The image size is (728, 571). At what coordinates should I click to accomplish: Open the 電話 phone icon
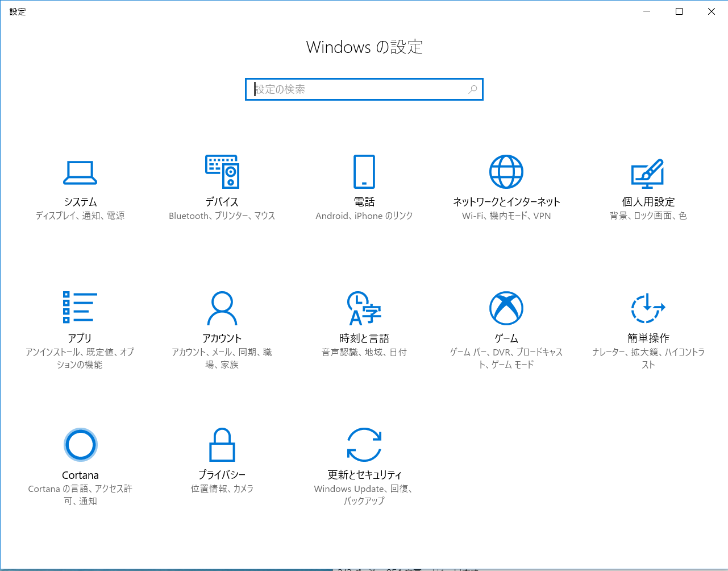point(364,171)
